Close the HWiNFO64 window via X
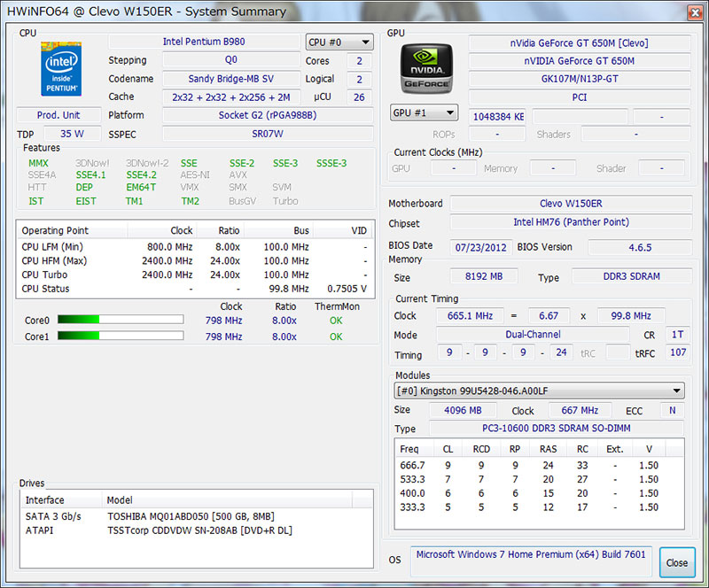Screen dimensions: 709x588 pos(694,12)
